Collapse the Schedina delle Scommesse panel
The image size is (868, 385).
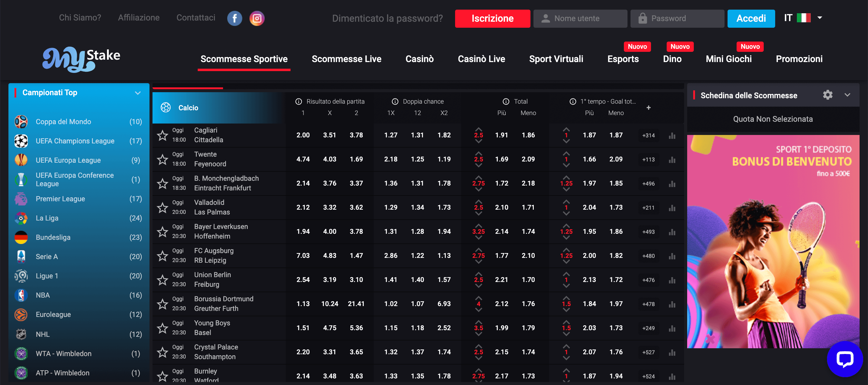(847, 95)
